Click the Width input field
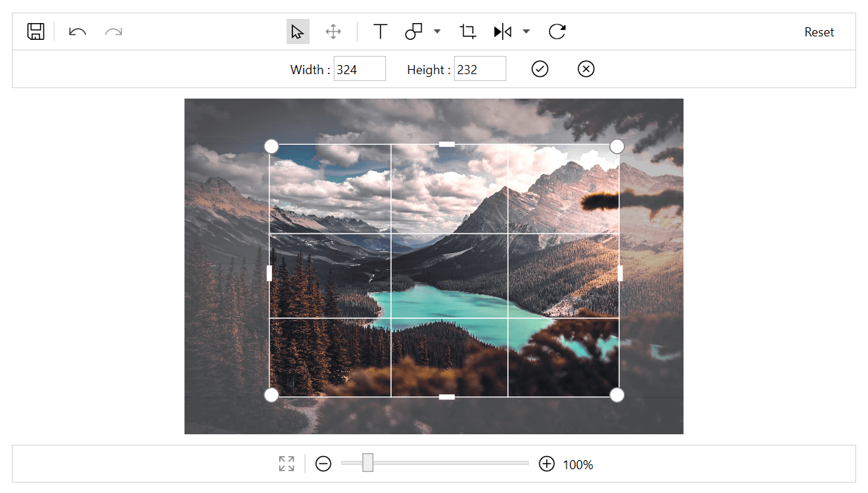The width and height of the screenshot is (868, 493). coord(360,69)
